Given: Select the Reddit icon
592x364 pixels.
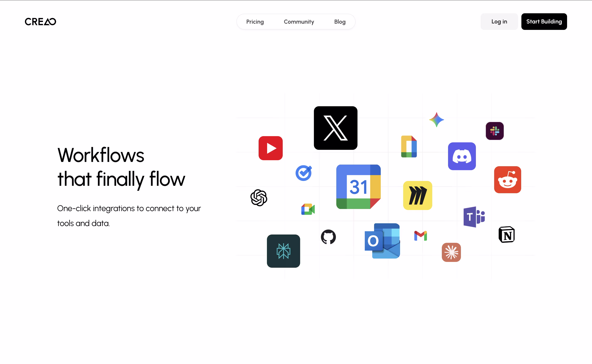Looking at the screenshot, I should pos(507,180).
